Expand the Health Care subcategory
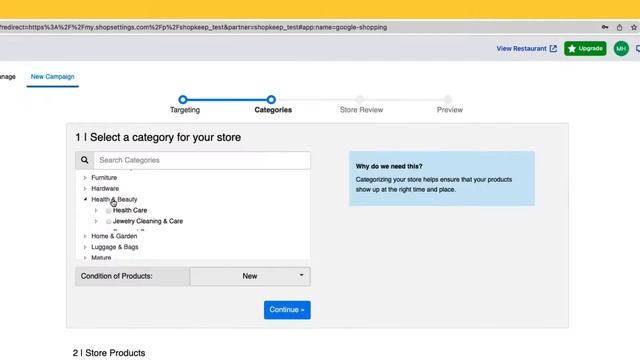Viewport: 640px width, 360px height. coord(96,211)
